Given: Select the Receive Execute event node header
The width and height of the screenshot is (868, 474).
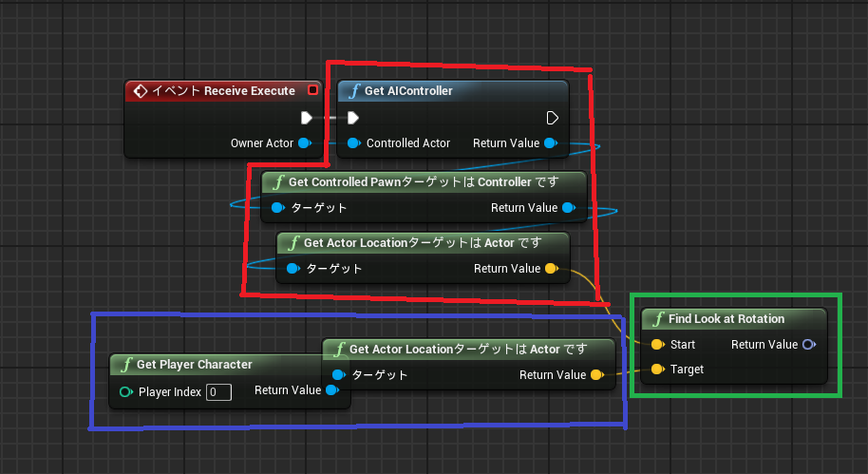Looking at the screenshot, I should pyautogui.click(x=223, y=91).
